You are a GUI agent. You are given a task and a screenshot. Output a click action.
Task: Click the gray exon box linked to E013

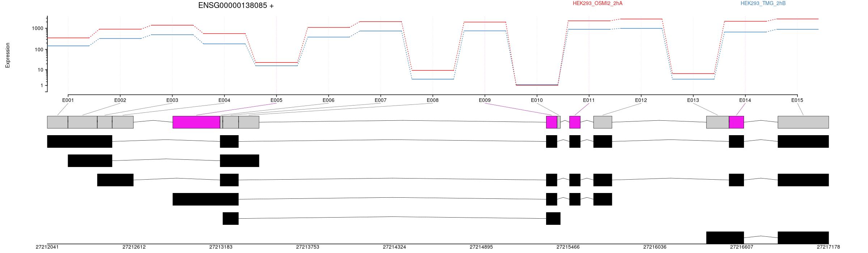tap(718, 122)
